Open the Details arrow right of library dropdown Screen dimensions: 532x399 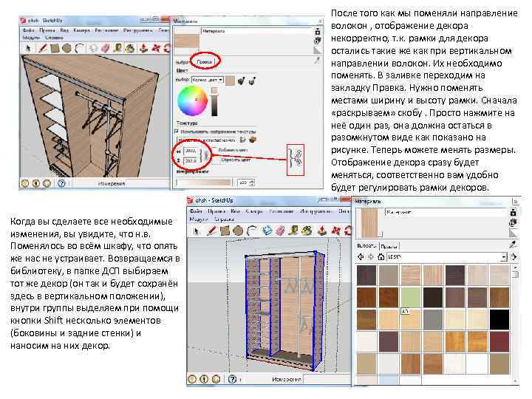pyautogui.click(x=514, y=257)
